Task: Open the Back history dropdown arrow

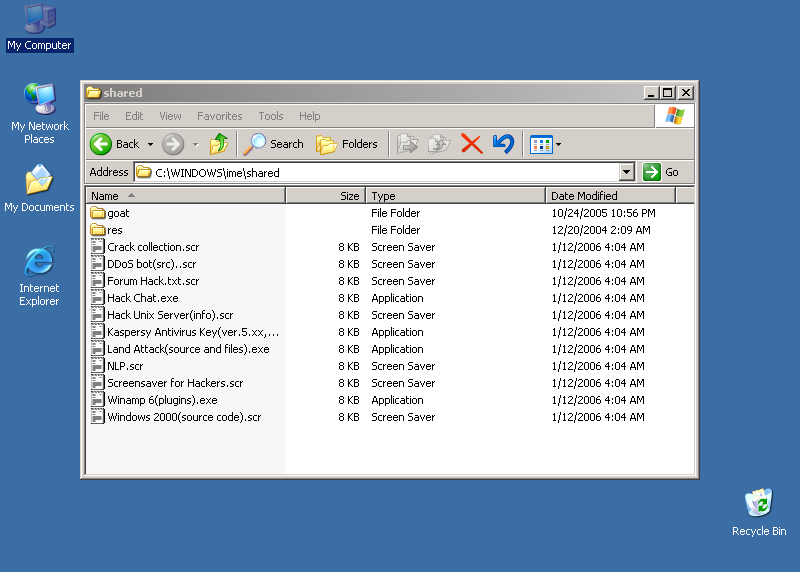Action: click(x=150, y=144)
